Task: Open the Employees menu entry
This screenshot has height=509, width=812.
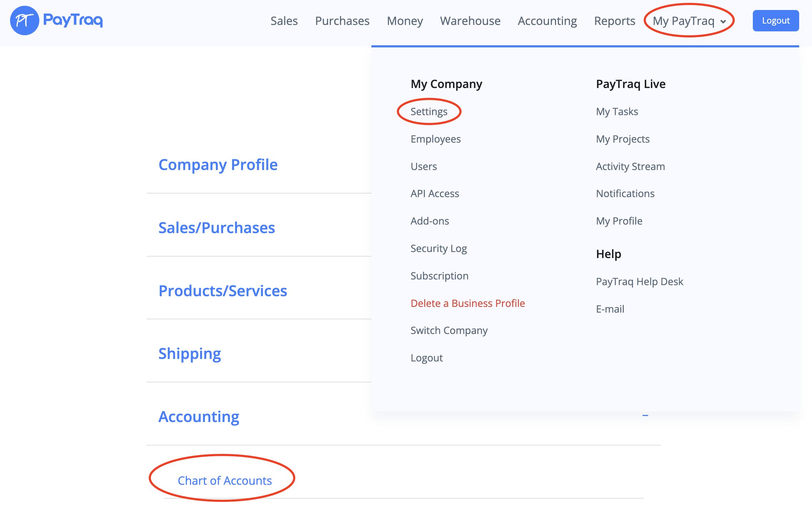Action: (x=435, y=139)
